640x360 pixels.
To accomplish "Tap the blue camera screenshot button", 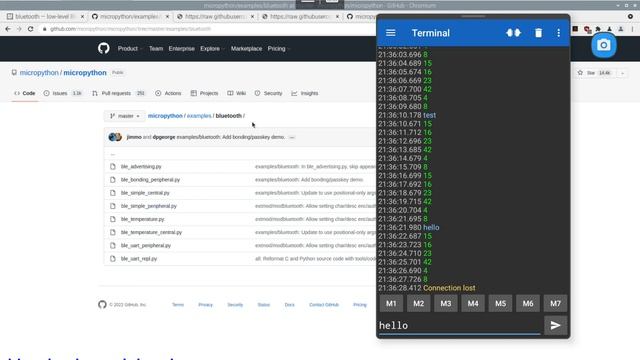I will click(604, 45).
